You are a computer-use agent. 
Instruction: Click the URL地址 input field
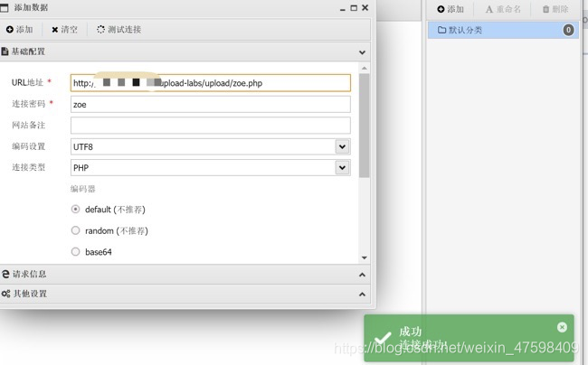click(210, 83)
